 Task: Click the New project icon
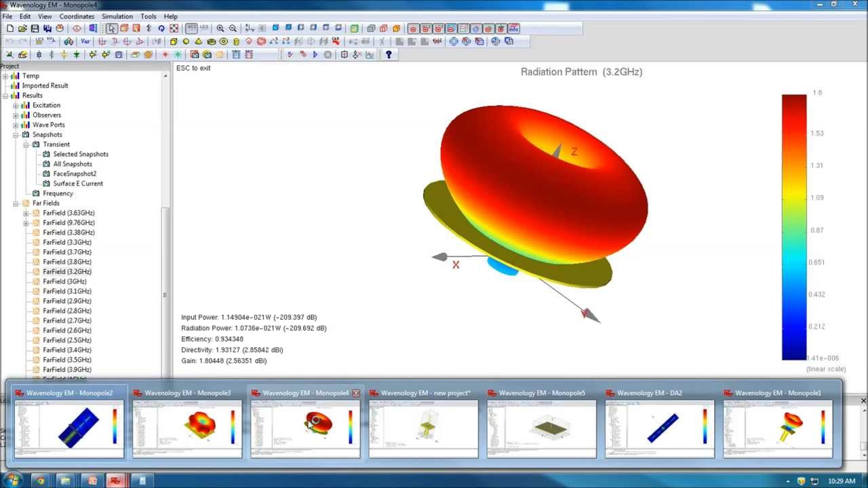pyautogui.click(x=9, y=28)
